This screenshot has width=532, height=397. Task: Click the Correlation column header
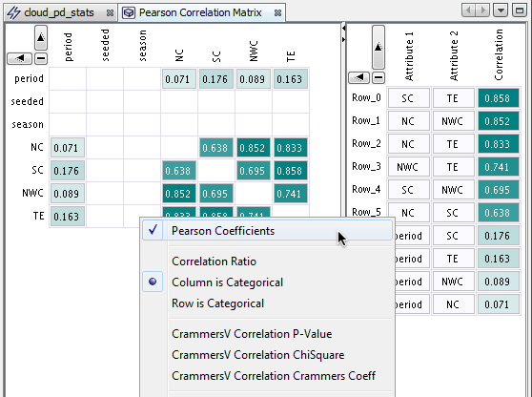pos(499,54)
